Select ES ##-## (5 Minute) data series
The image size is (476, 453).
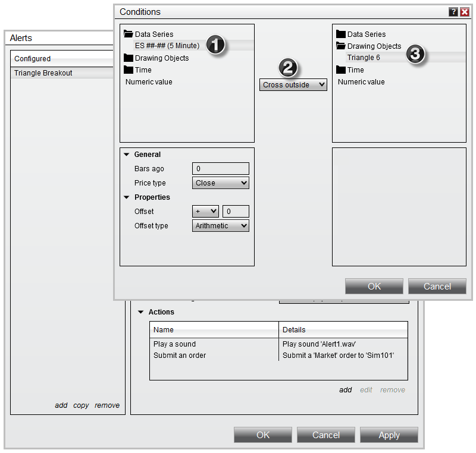coord(167,46)
